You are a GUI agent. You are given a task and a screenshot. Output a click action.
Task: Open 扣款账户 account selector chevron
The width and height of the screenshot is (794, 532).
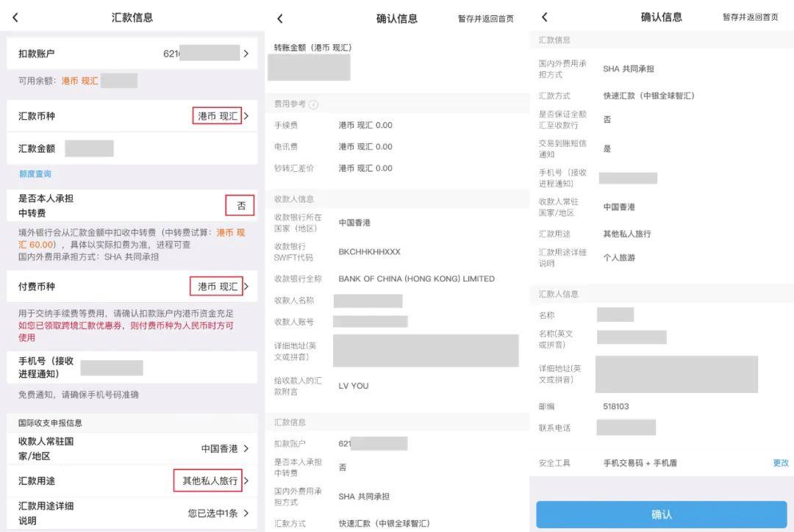click(246, 54)
